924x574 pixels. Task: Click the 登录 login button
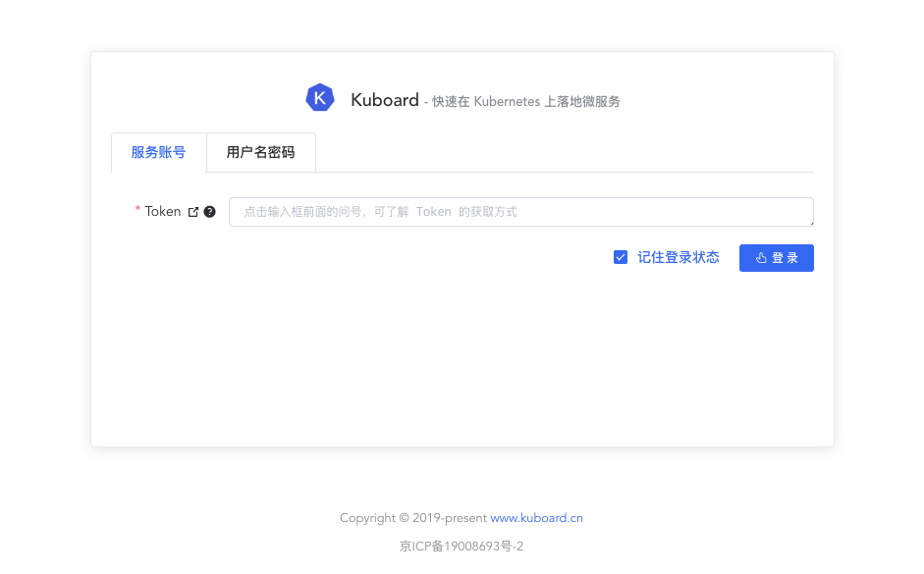tap(776, 258)
